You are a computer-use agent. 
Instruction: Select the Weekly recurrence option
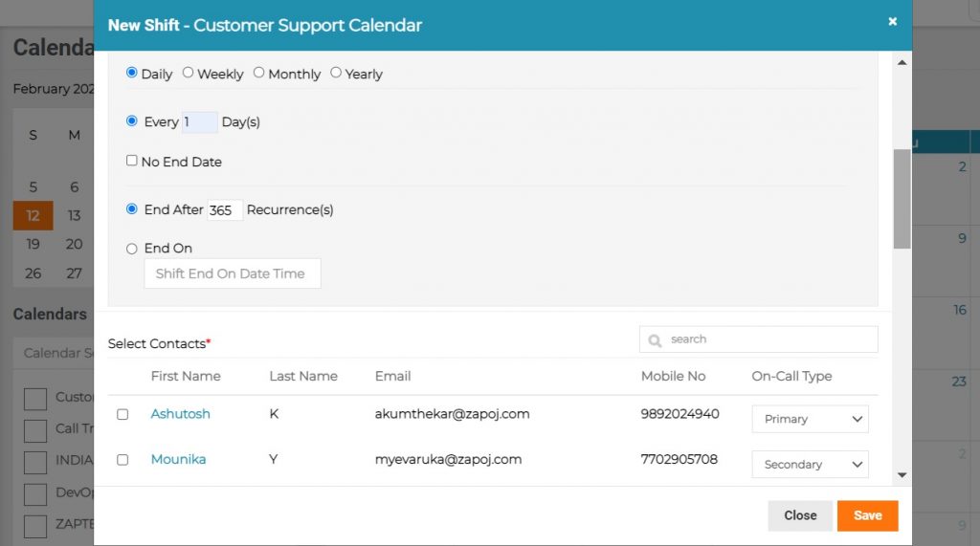point(188,73)
